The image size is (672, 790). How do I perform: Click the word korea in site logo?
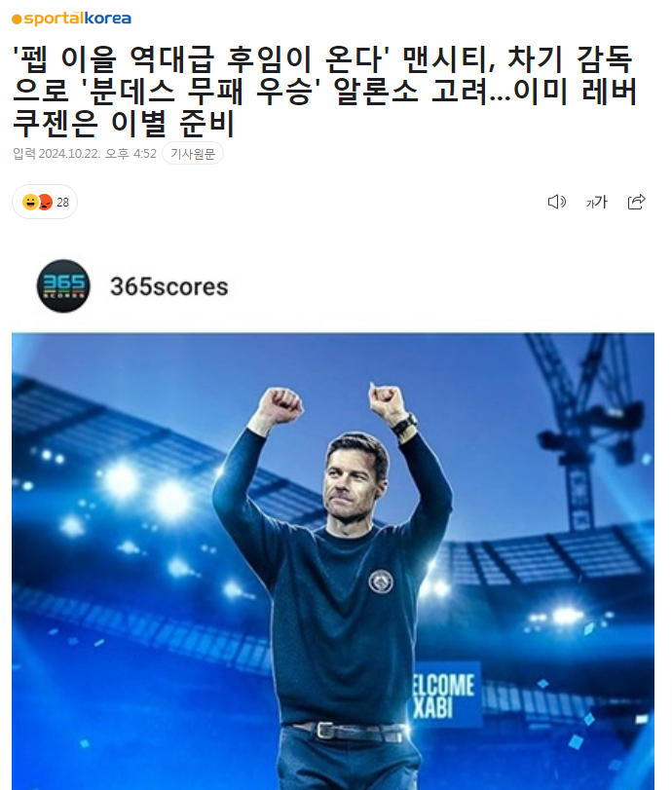[107, 19]
